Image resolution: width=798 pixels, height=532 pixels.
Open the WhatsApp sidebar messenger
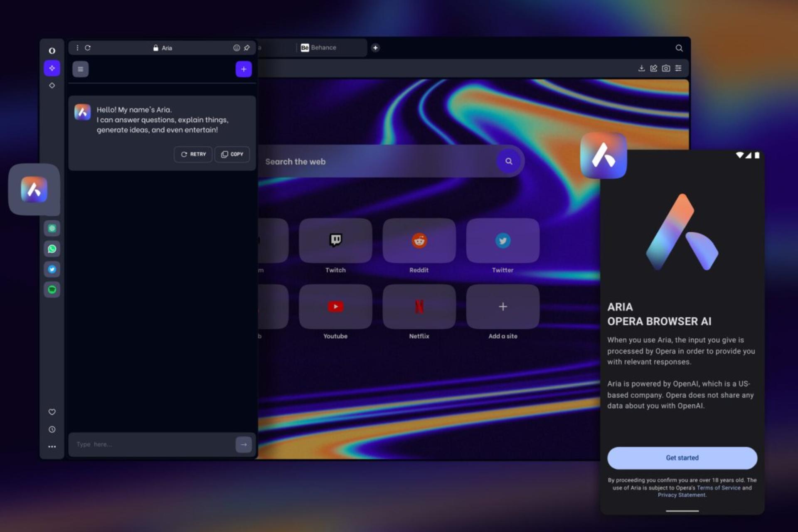coord(52,249)
